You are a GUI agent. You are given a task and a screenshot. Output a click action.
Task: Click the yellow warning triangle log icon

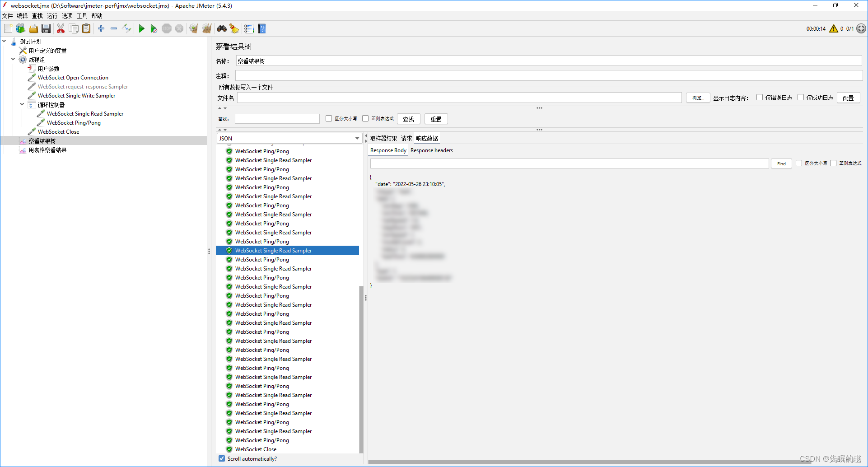pos(834,29)
